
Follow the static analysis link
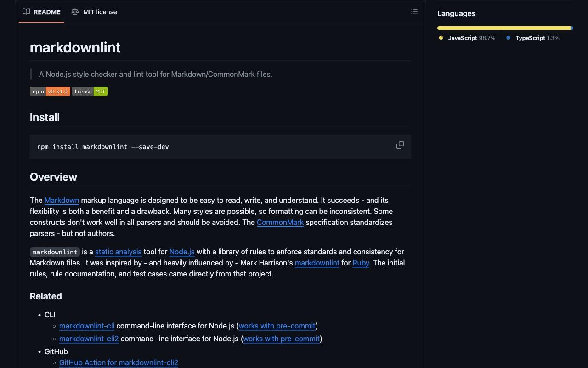pyautogui.click(x=118, y=252)
